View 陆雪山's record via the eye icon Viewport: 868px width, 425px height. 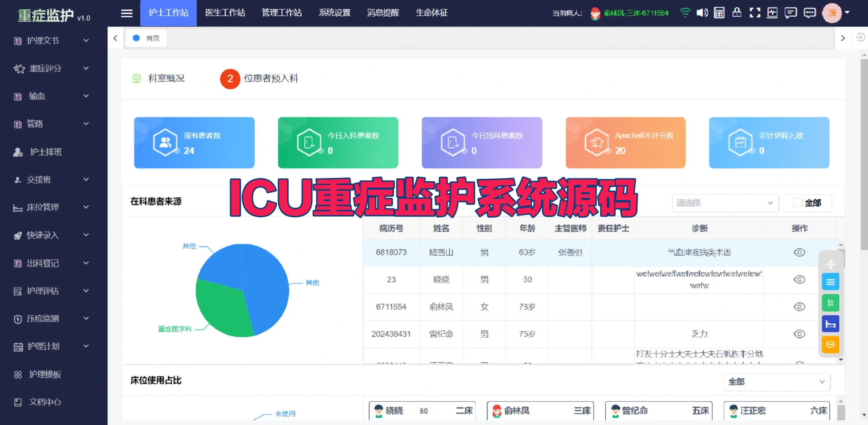[x=799, y=252]
